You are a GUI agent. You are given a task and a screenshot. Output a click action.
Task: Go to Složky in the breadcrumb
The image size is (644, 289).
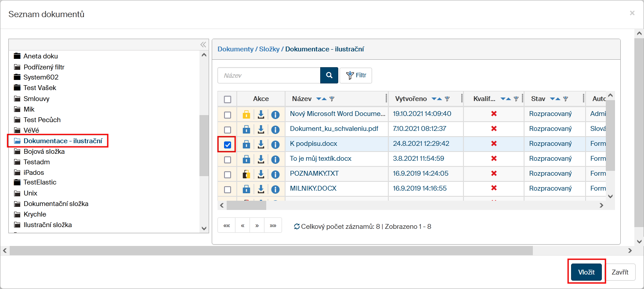269,49
